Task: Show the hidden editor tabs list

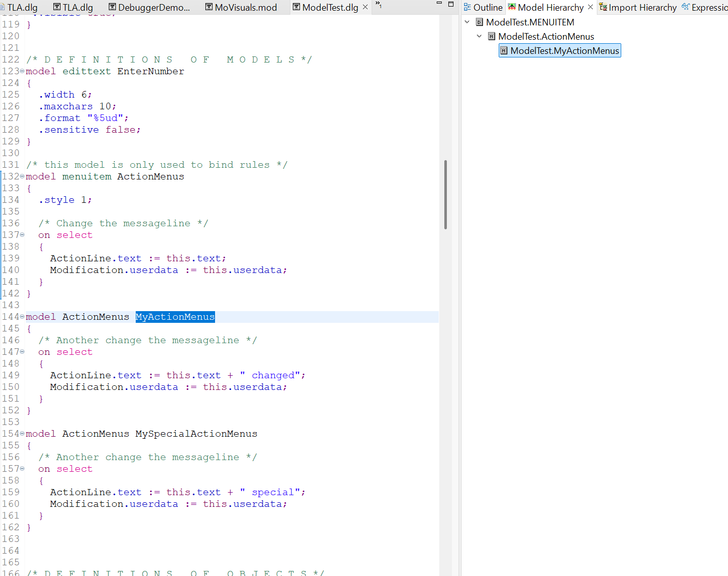Action: click(x=378, y=5)
